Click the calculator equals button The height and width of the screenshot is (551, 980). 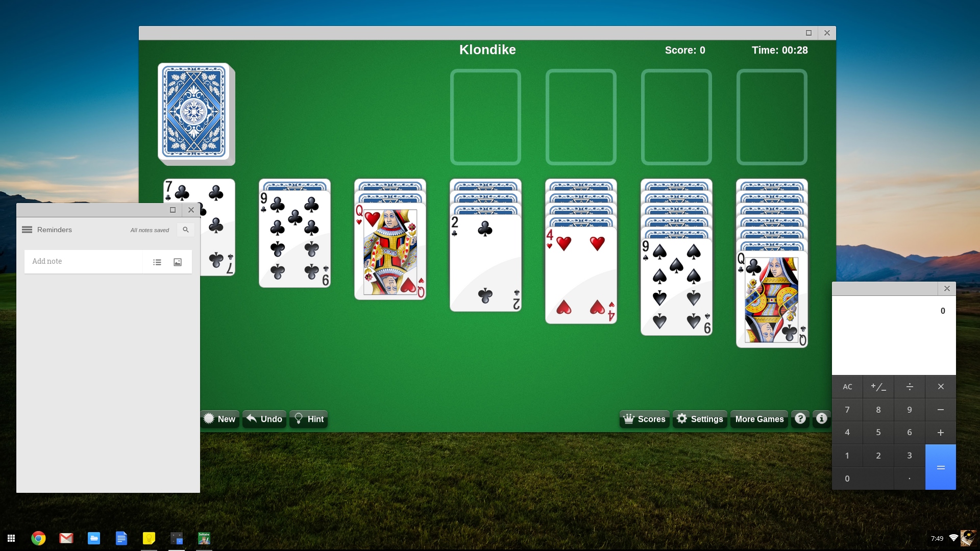tap(940, 467)
